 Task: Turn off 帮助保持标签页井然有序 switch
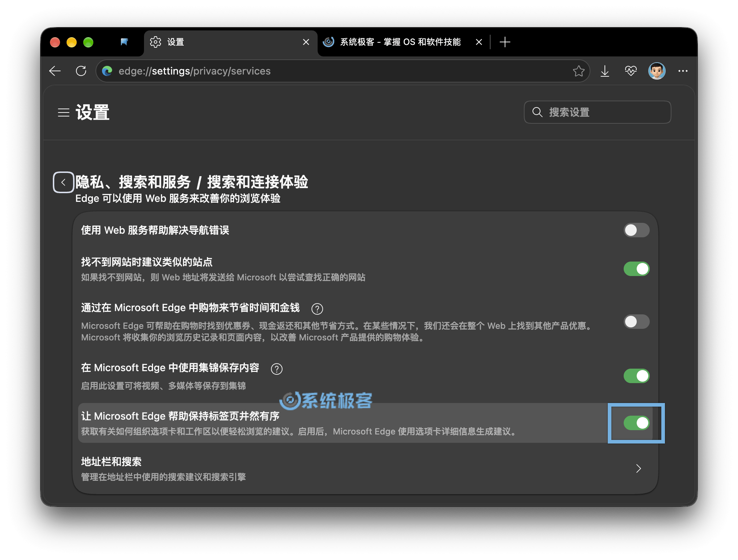click(636, 423)
